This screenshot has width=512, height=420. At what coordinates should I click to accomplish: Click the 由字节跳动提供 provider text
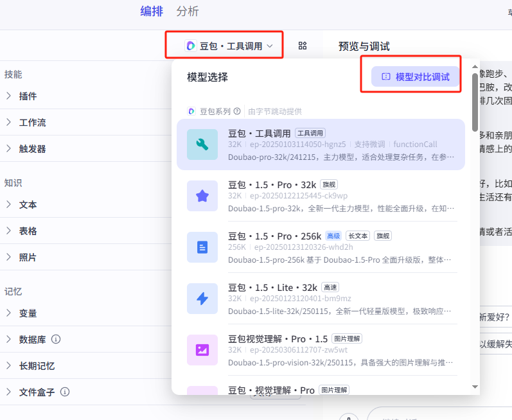[275, 112]
